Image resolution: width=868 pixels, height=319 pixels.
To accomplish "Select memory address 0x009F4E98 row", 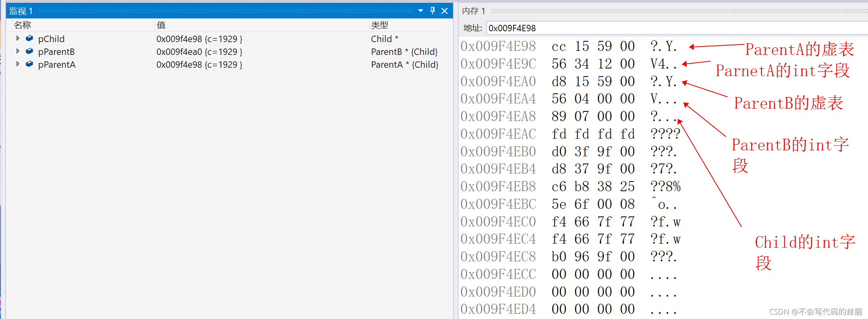I will [570, 46].
